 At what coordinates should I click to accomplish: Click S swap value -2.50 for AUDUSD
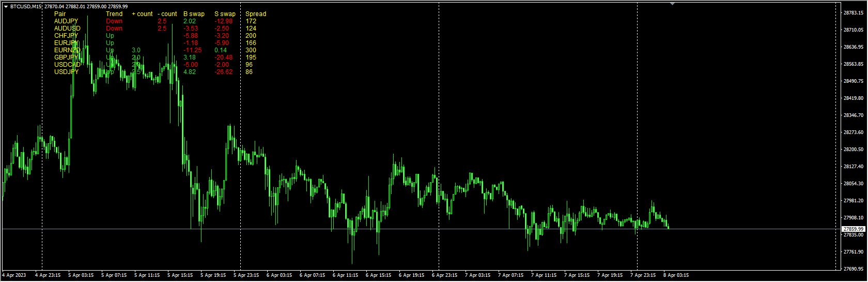click(x=222, y=28)
